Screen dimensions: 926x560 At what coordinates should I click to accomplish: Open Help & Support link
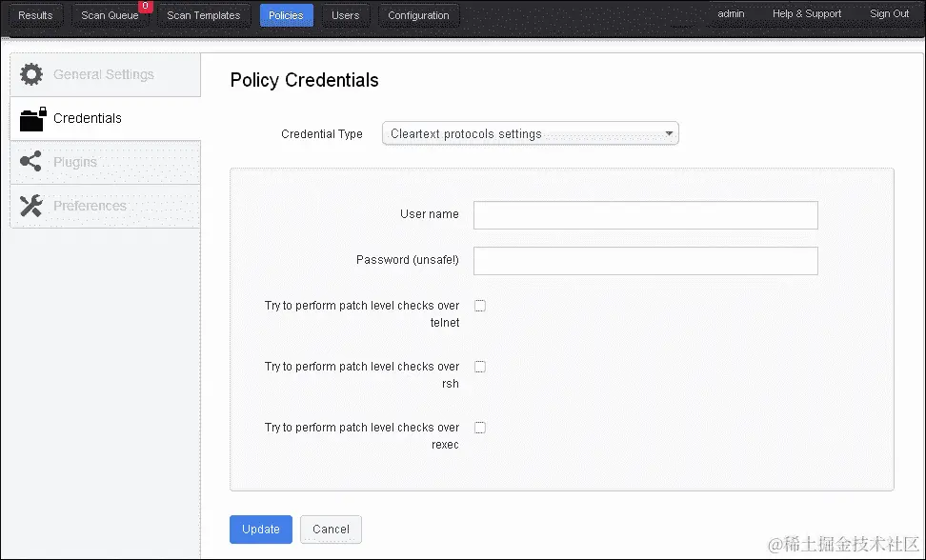click(807, 13)
